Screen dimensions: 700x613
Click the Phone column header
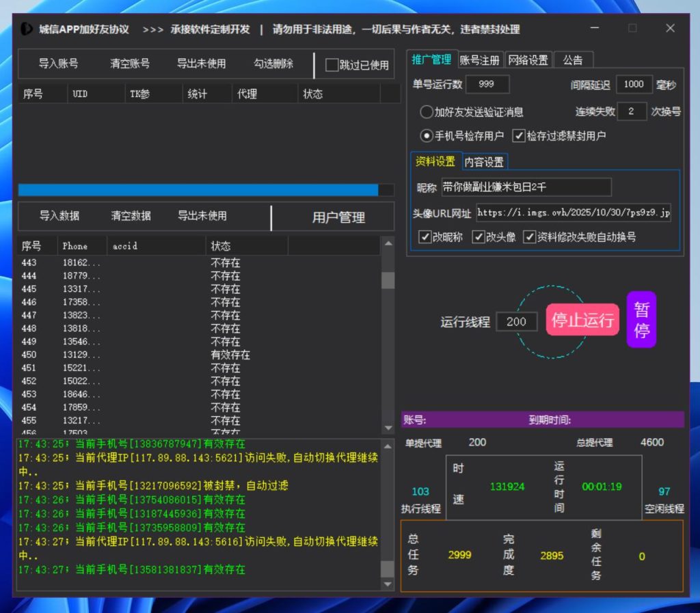(x=75, y=246)
